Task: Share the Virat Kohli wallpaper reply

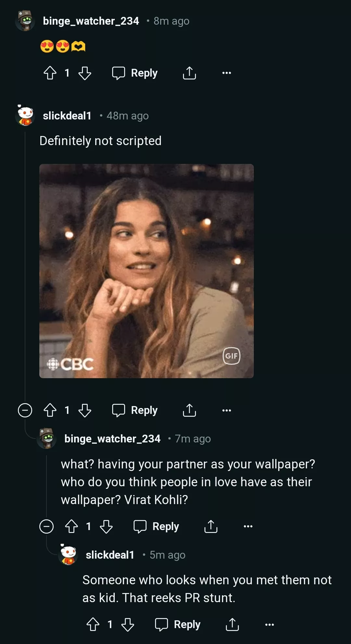Action: point(211,526)
